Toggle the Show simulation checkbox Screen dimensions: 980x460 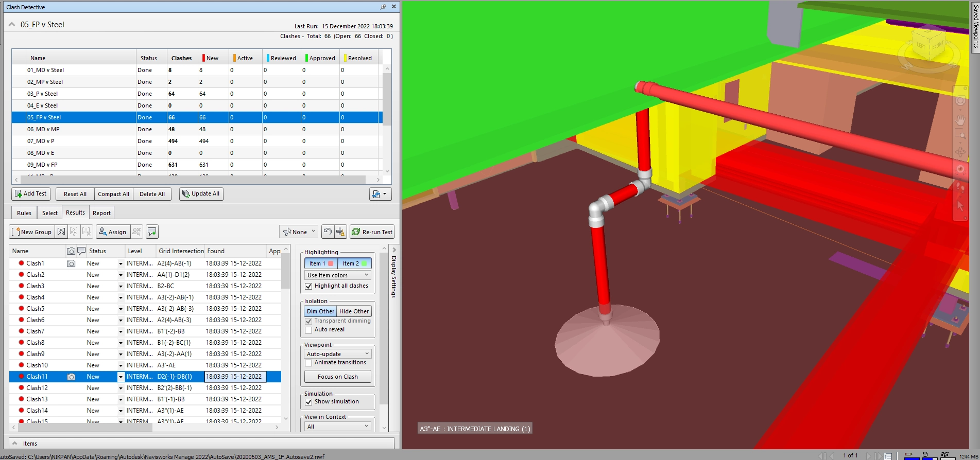[309, 402]
